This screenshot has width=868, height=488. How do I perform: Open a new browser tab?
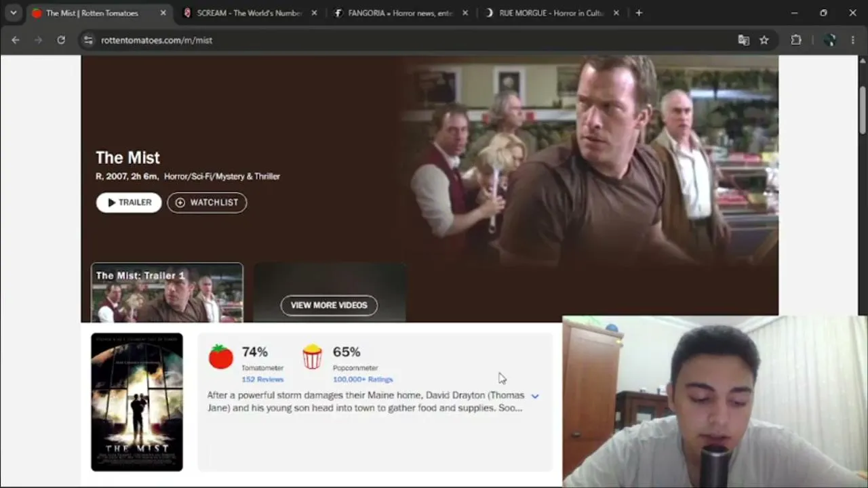click(x=639, y=13)
